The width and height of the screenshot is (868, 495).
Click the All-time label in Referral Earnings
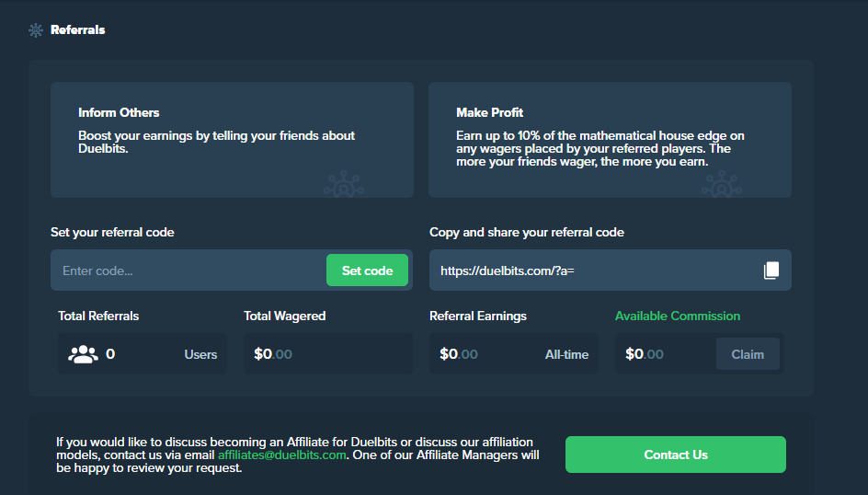tap(565, 354)
